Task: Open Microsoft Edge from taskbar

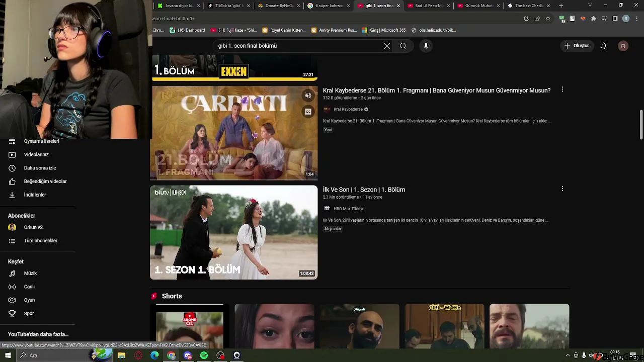Action: pyautogui.click(x=154, y=355)
